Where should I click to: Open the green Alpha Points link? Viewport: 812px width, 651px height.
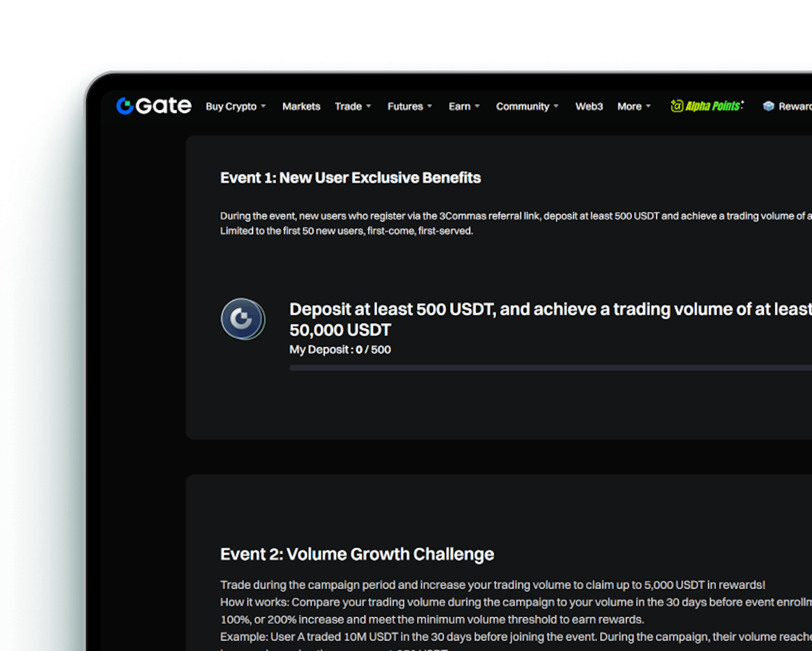[707, 106]
